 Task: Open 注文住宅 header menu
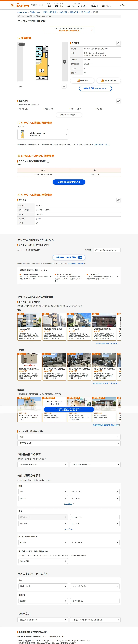click(84, 6)
